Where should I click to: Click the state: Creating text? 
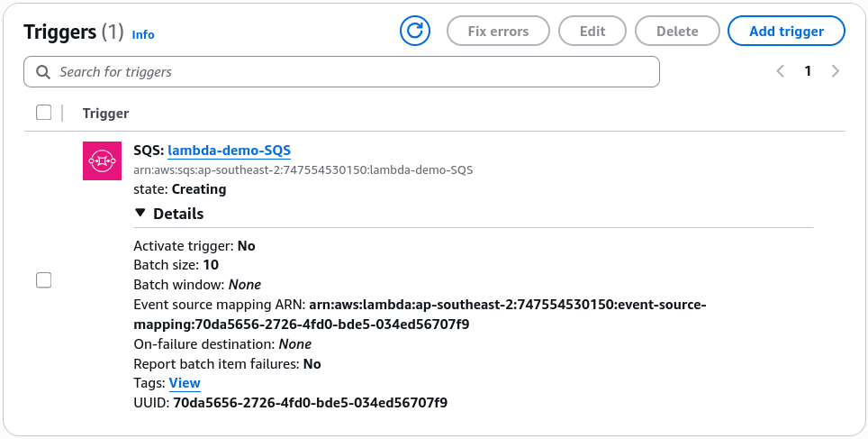tap(180, 189)
